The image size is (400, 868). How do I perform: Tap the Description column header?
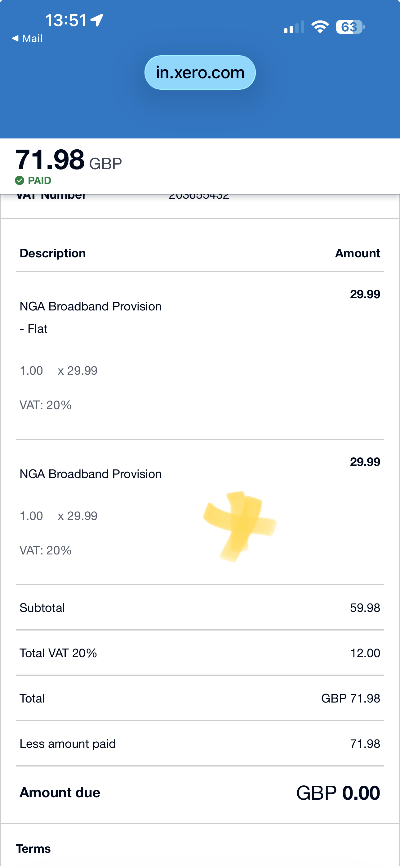click(53, 253)
